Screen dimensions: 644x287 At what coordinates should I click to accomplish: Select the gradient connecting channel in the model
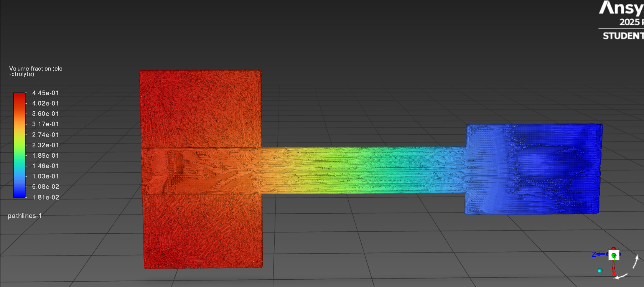click(364, 170)
